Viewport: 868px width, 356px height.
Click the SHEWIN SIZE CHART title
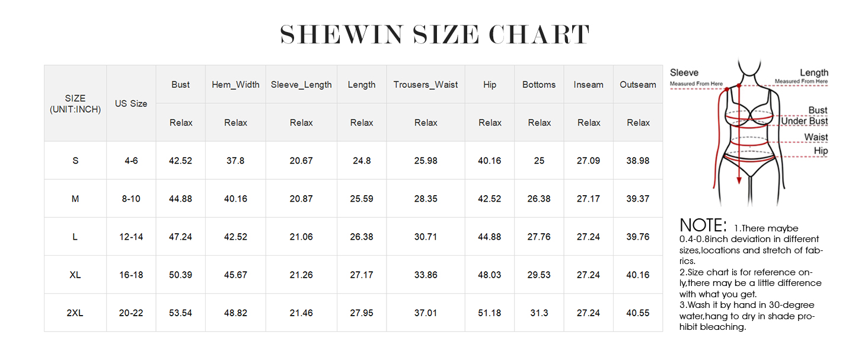click(x=435, y=35)
